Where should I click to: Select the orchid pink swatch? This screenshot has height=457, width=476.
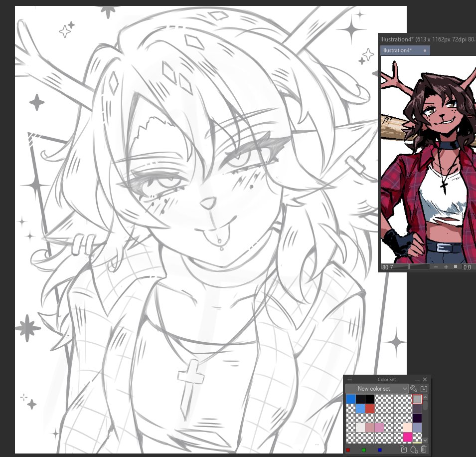[379, 428]
